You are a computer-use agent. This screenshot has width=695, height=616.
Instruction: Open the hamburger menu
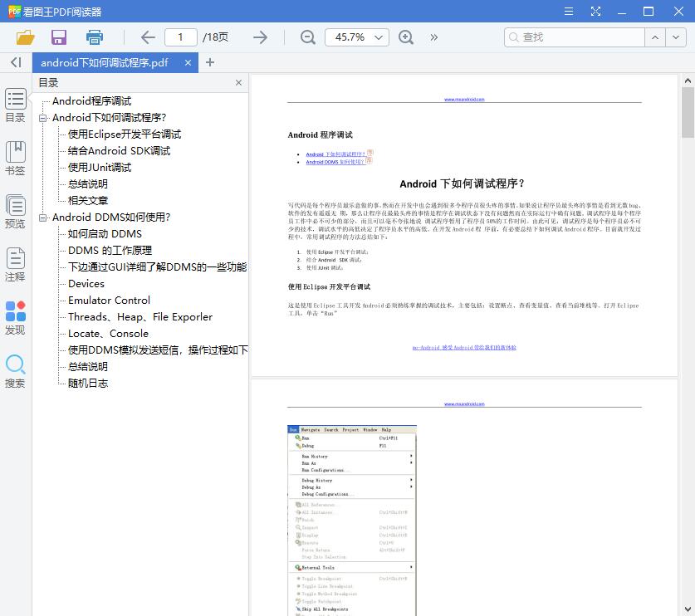pyautogui.click(x=569, y=12)
